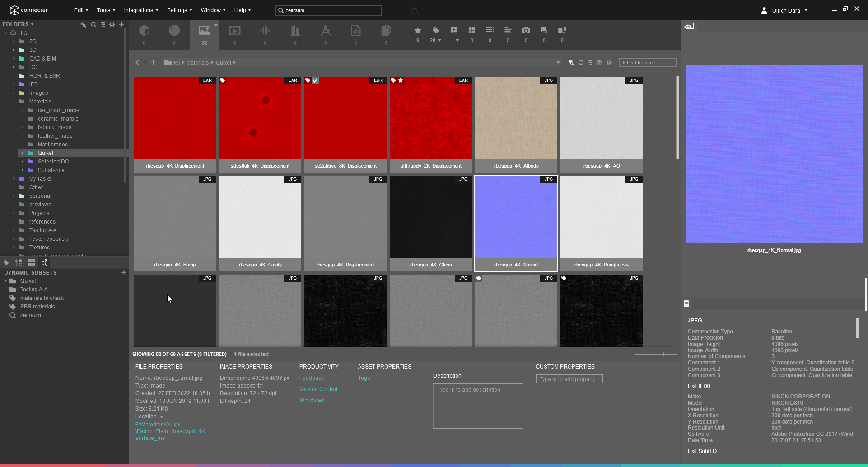Viewport: 868px width, 467px height.
Task: Filter assets by audio waveform icon
Action: [x=265, y=30]
